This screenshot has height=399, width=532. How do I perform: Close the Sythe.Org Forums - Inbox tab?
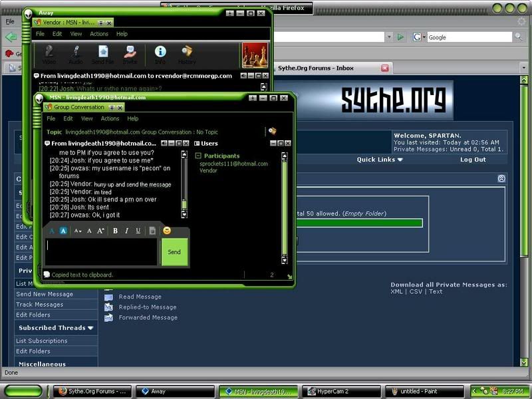point(385,68)
